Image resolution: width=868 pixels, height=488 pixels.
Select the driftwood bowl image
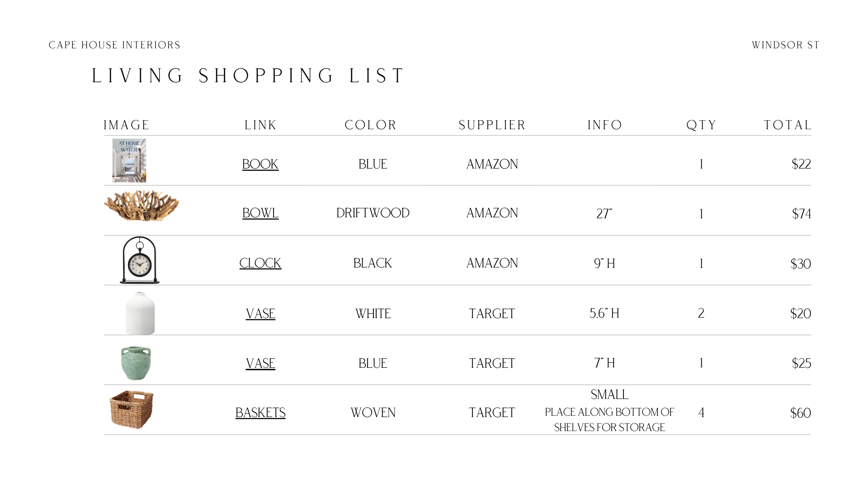[x=142, y=206]
